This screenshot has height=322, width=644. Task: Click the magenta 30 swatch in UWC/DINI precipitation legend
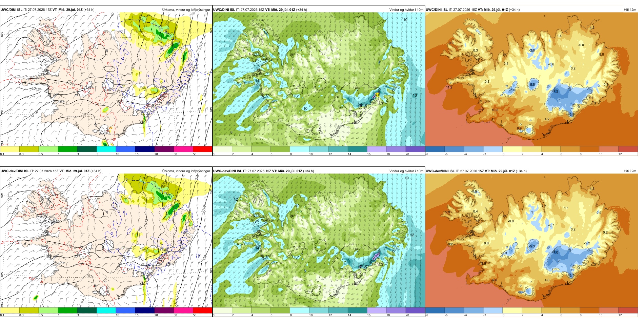pos(183,149)
